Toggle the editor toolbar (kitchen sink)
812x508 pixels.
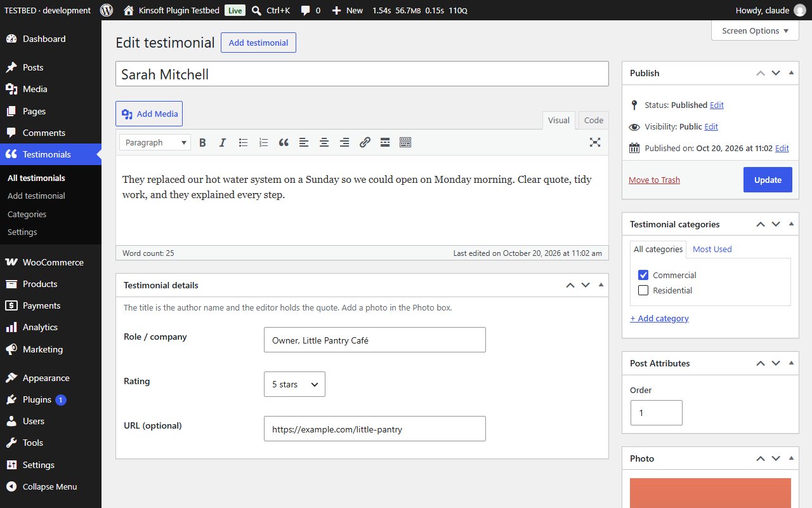click(x=405, y=143)
